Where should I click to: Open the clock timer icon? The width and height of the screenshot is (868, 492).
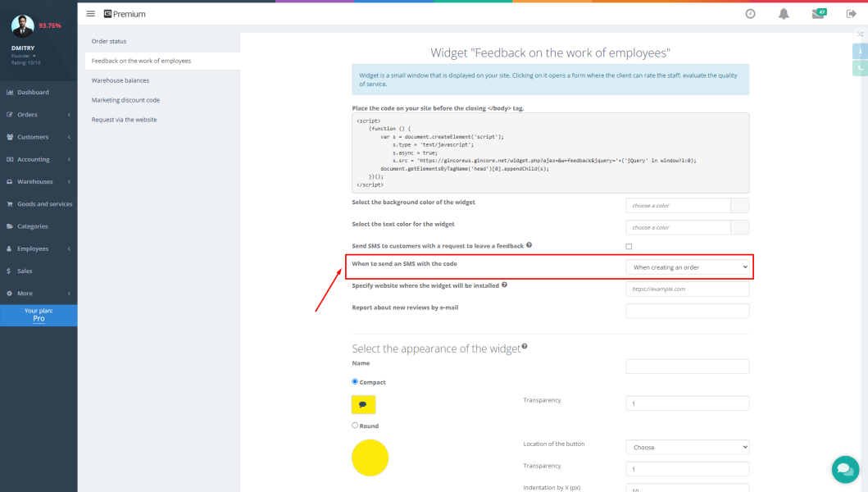pos(750,14)
